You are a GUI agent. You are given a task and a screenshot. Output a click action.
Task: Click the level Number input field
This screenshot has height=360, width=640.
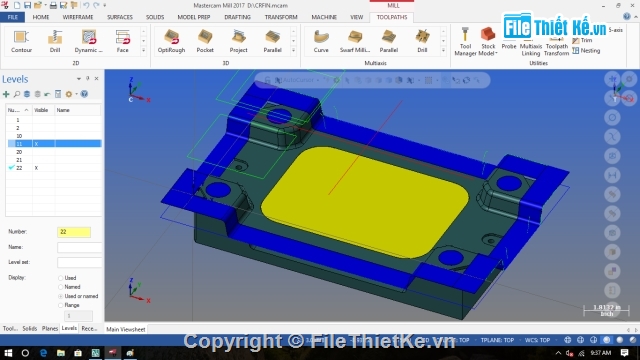74,232
